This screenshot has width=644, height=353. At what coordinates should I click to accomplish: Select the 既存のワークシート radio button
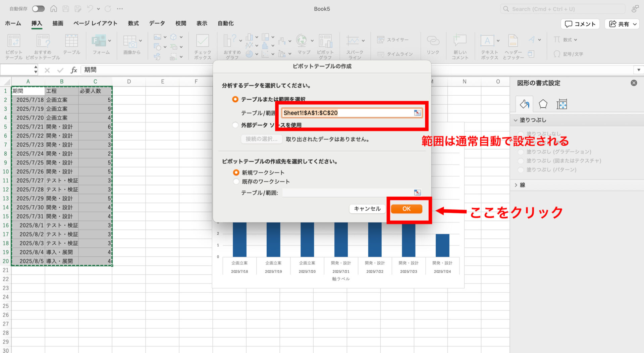click(236, 182)
